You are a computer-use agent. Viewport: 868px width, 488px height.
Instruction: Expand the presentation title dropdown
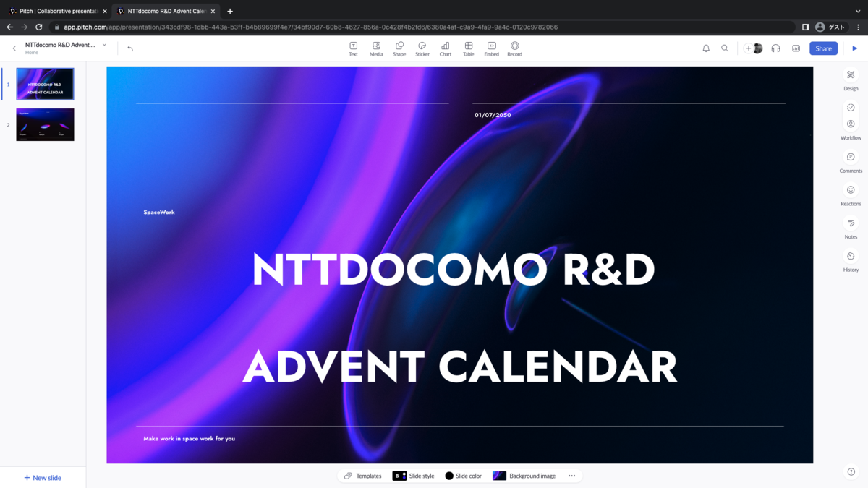104,45
